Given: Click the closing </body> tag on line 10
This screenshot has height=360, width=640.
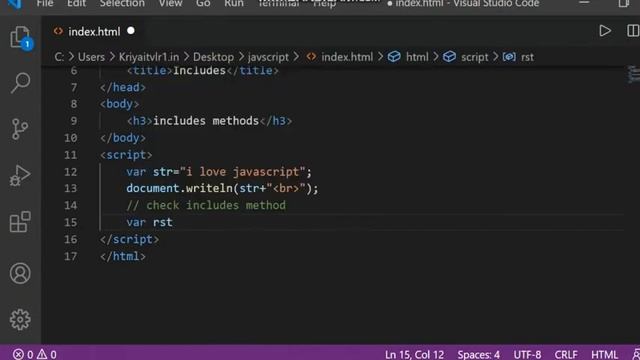Looking at the screenshot, I should pyautogui.click(x=123, y=138).
